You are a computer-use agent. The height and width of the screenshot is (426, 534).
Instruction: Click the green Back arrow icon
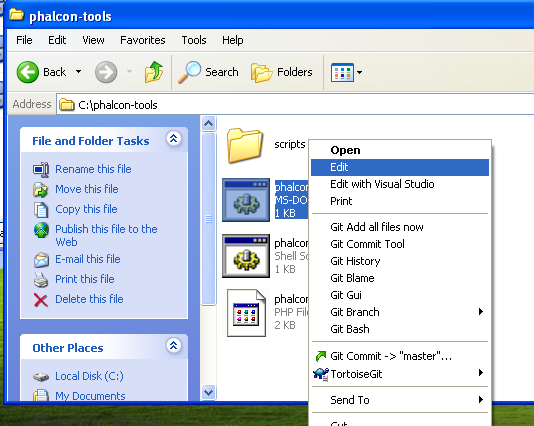(x=28, y=72)
